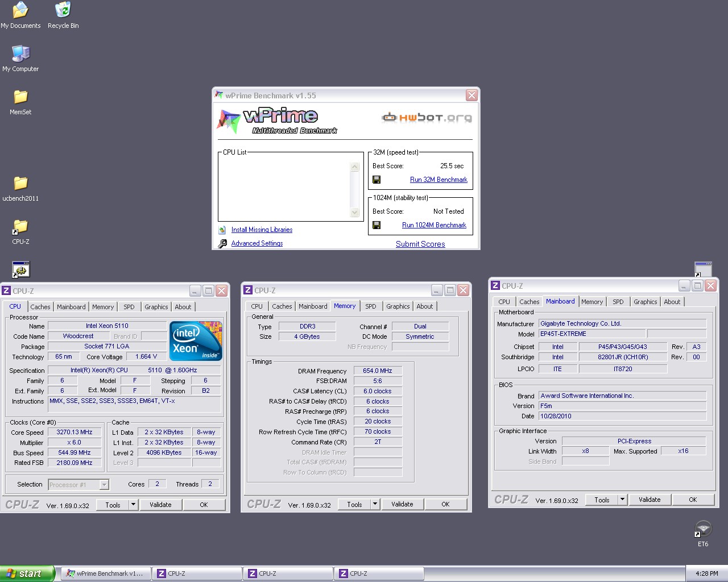Click the Southbridge value 82801JR (ICH10R)
The width and height of the screenshot is (728, 582).
point(623,357)
